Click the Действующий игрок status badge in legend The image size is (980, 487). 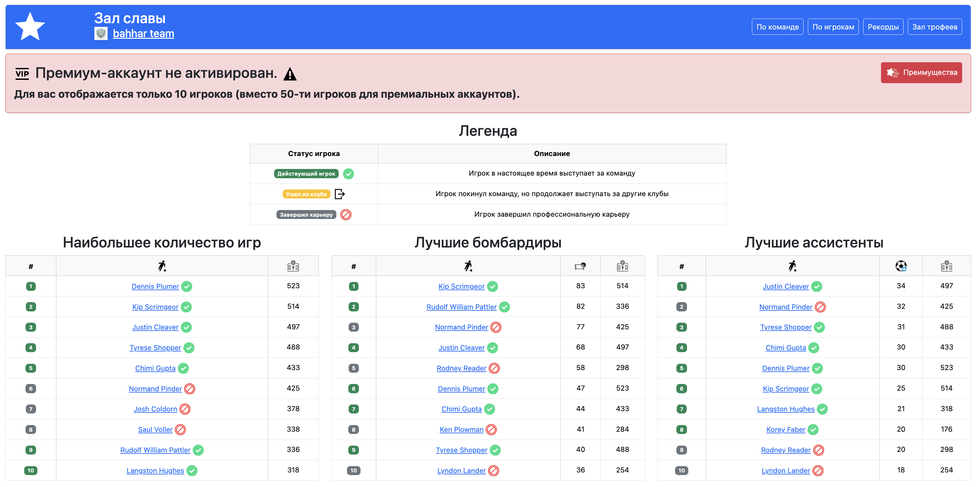[306, 173]
